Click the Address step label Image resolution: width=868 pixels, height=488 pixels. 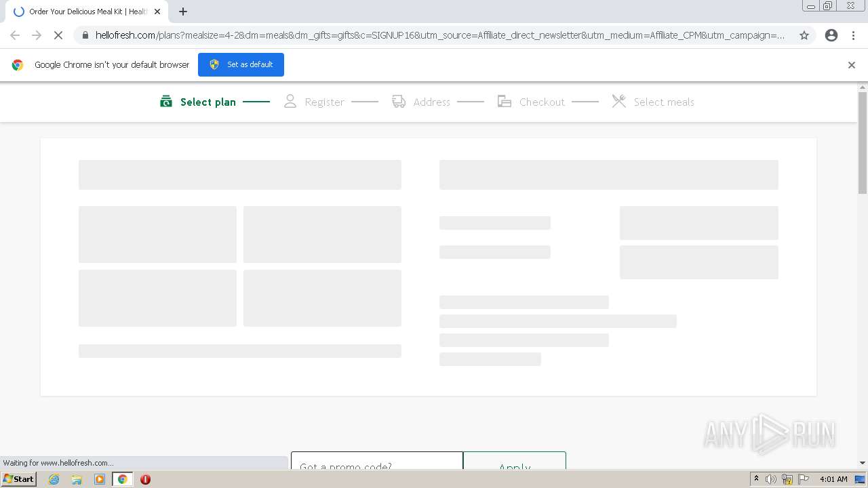click(432, 102)
